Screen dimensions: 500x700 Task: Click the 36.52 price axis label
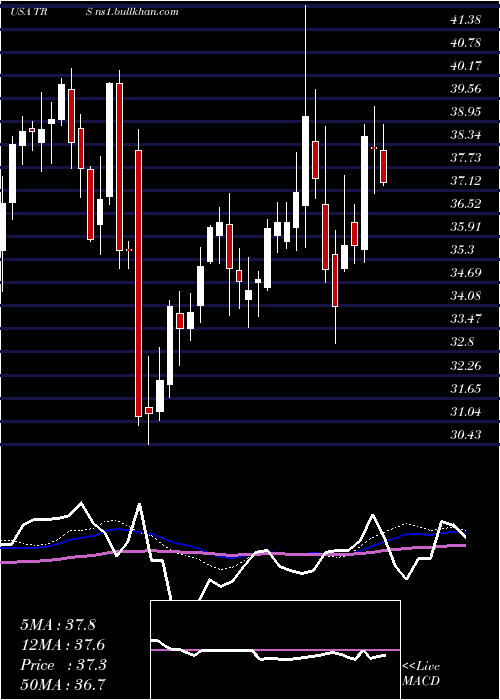(465, 204)
